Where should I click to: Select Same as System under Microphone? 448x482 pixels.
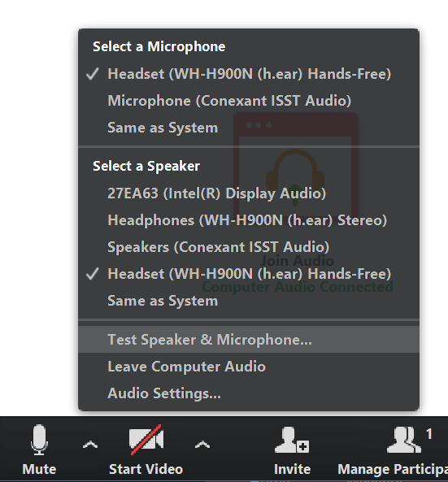(249, 128)
